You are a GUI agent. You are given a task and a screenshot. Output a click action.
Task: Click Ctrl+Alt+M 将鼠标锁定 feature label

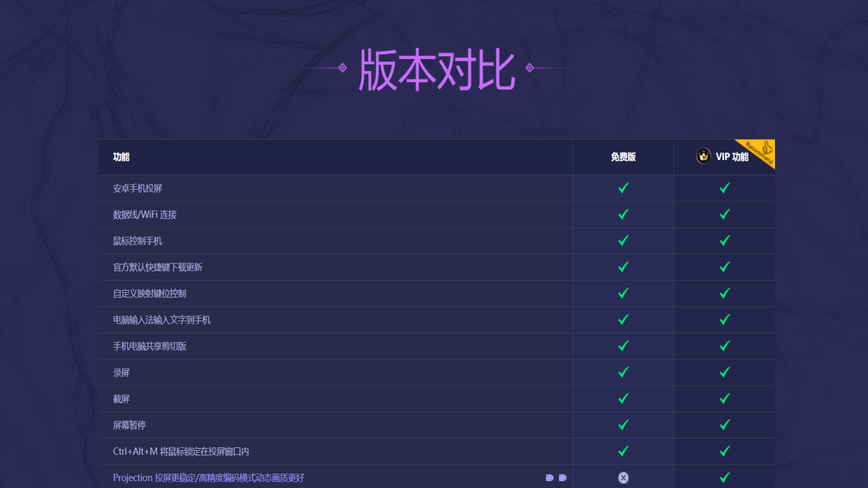click(180, 451)
